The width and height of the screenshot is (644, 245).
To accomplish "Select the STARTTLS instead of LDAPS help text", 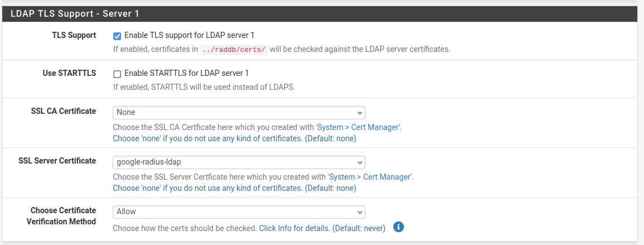I will coord(204,87).
